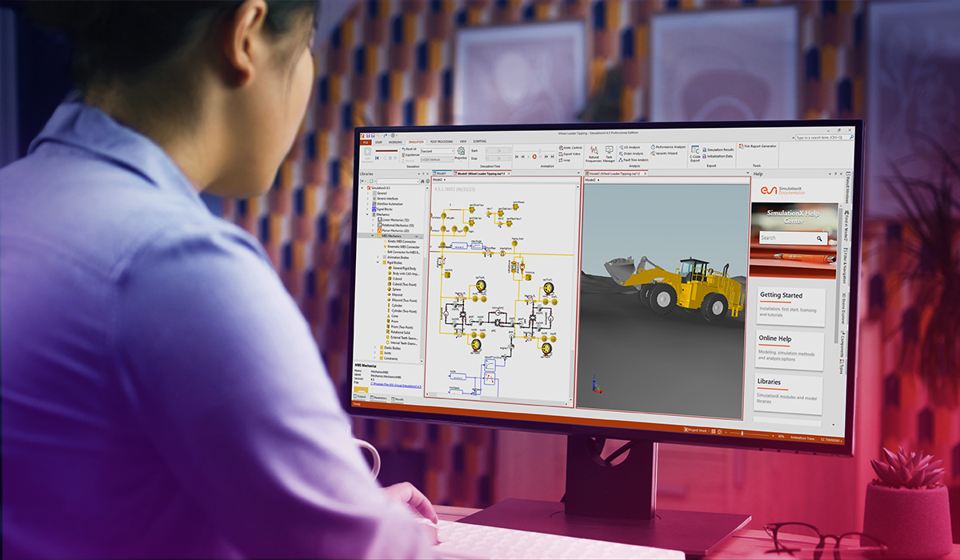This screenshot has width=960, height=560.
Task: Click the C-Code Export icon
Action: tap(694, 151)
